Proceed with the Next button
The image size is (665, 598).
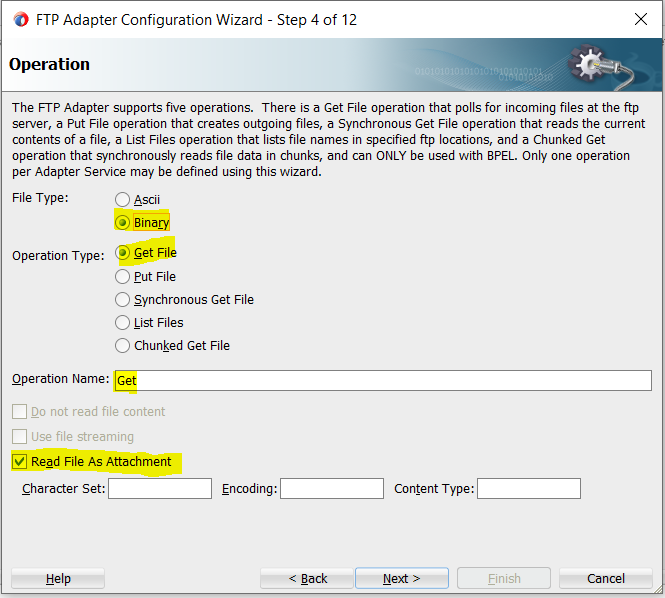(x=401, y=578)
